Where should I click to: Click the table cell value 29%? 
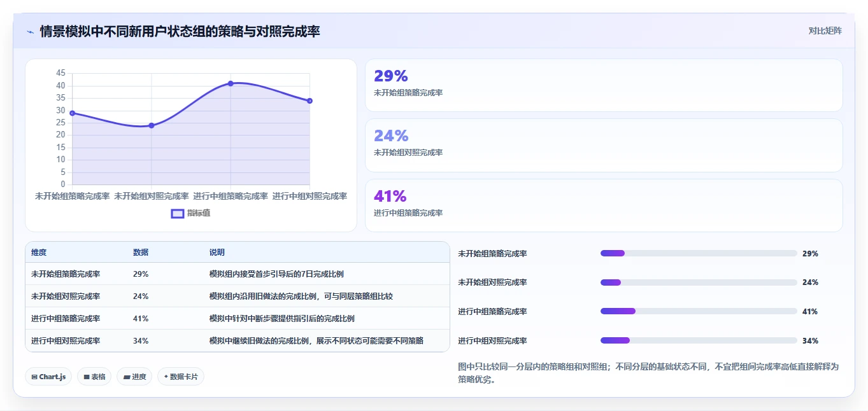click(x=141, y=274)
